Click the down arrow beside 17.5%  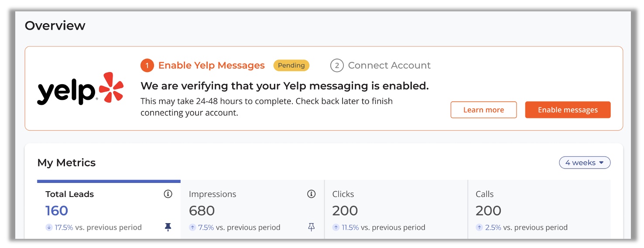tap(49, 227)
